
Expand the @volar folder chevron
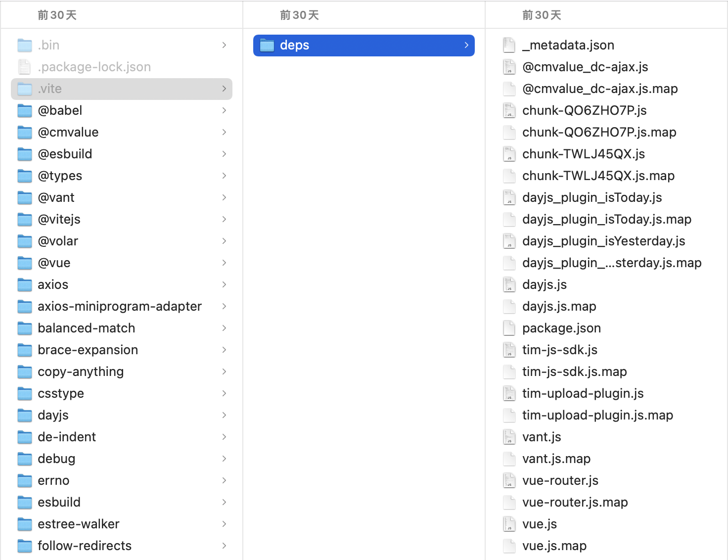pyautogui.click(x=225, y=241)
